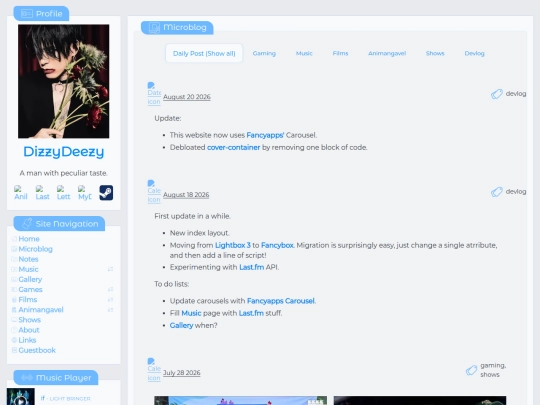Open Shows in site navigation
540x405 pixels.
(x=30, y=320)
